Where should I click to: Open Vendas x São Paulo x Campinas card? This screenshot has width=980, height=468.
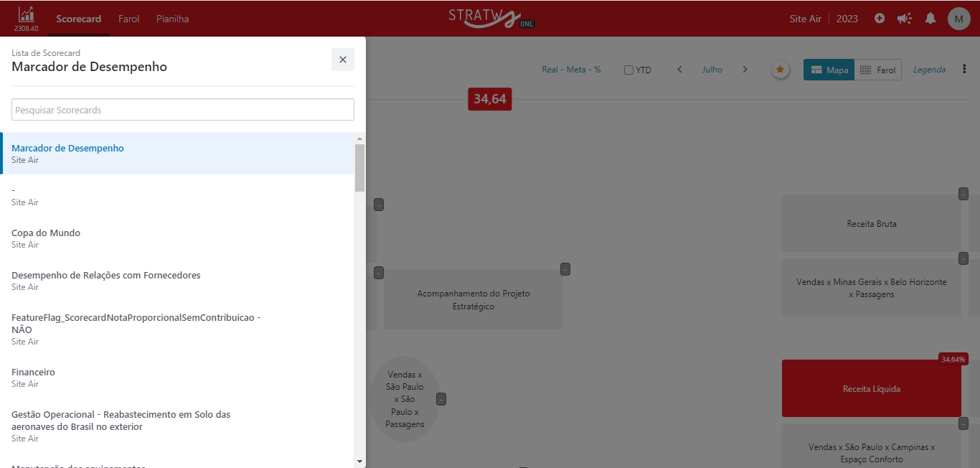[x=872, y=446]
